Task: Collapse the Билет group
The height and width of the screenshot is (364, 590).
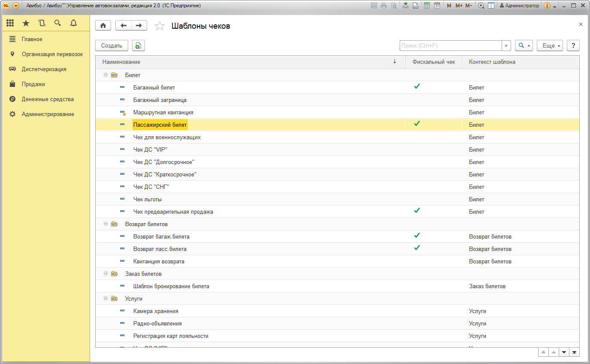Action: (x=105, y=75)
